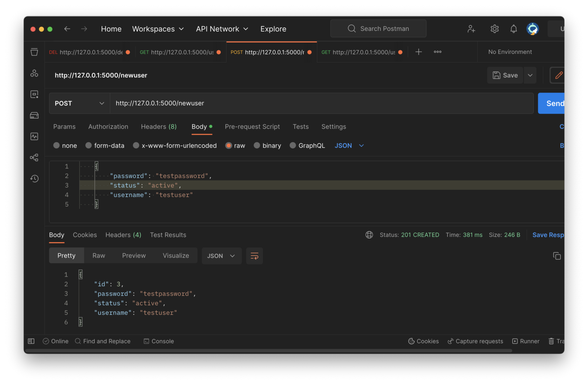Show the Raw response view
The image size is (588, 385).
[x=99, y=255]
